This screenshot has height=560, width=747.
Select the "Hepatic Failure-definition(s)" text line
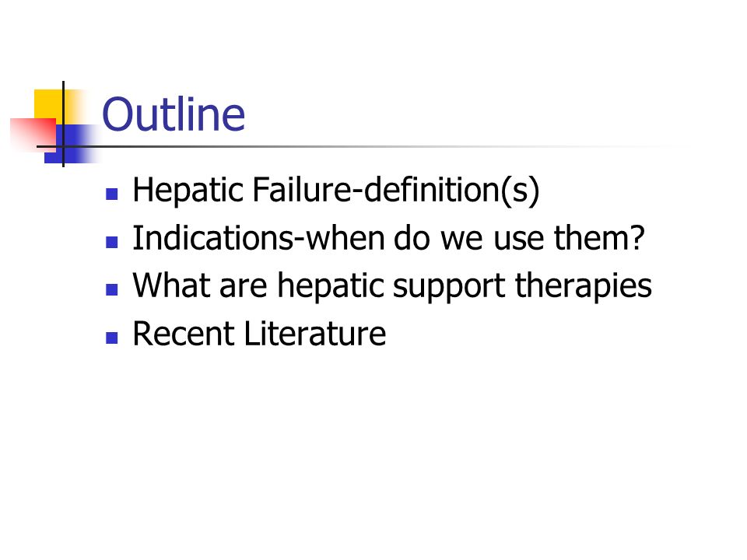pyautogui.click(x=336, y=191)
